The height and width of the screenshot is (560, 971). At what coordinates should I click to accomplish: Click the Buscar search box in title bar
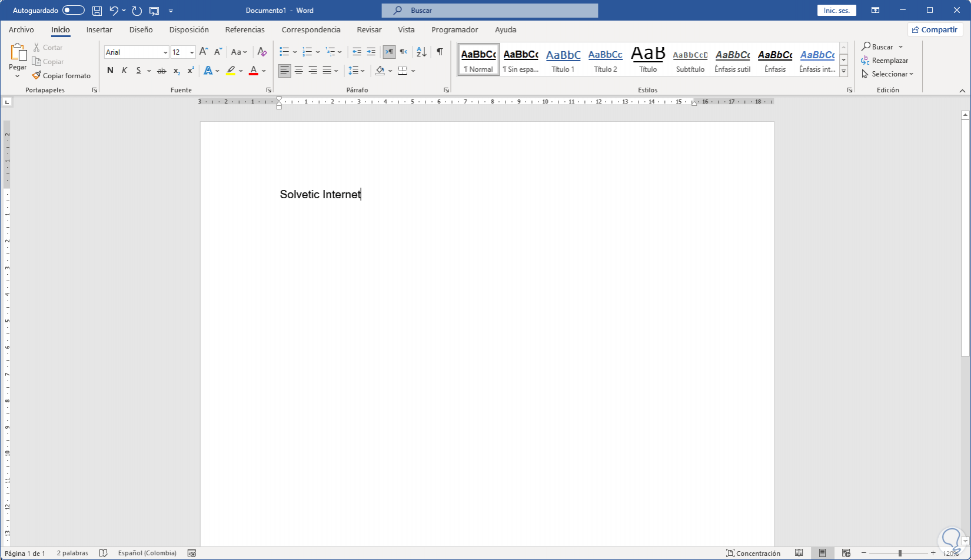490,11
